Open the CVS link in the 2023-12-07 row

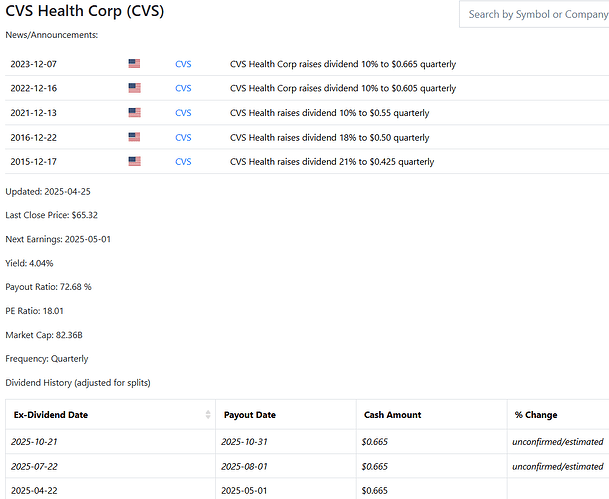(x=183, y=64)
